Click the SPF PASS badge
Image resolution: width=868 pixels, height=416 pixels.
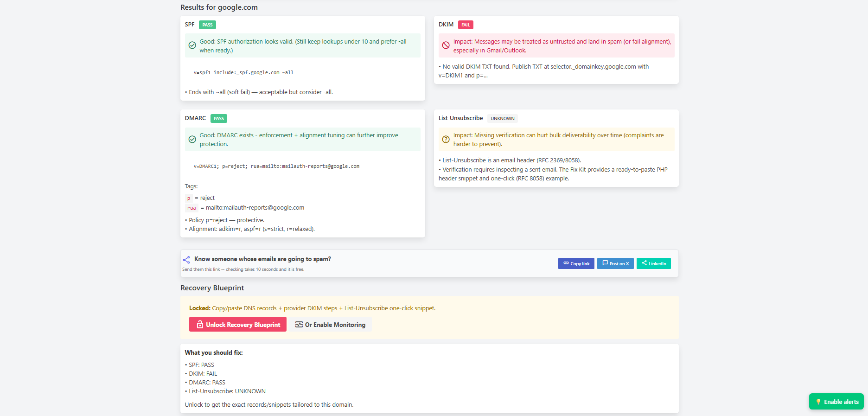coord(207,25)
